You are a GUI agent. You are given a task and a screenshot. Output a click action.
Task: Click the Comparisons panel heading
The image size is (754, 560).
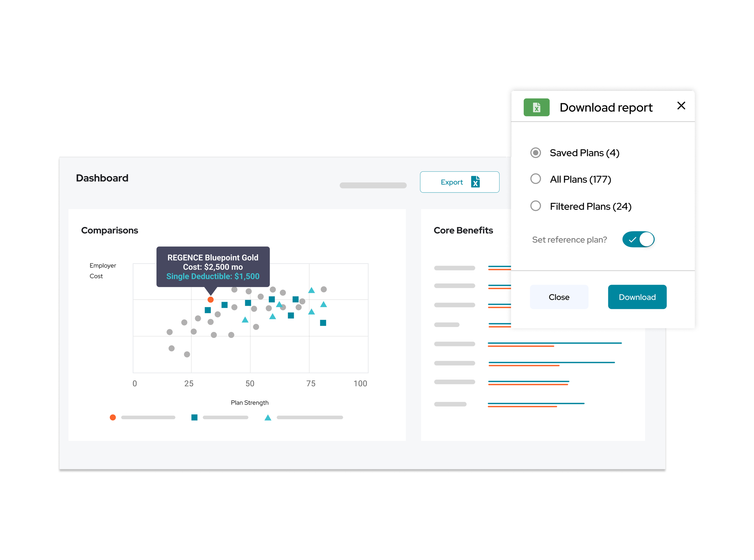pos(109,231)
